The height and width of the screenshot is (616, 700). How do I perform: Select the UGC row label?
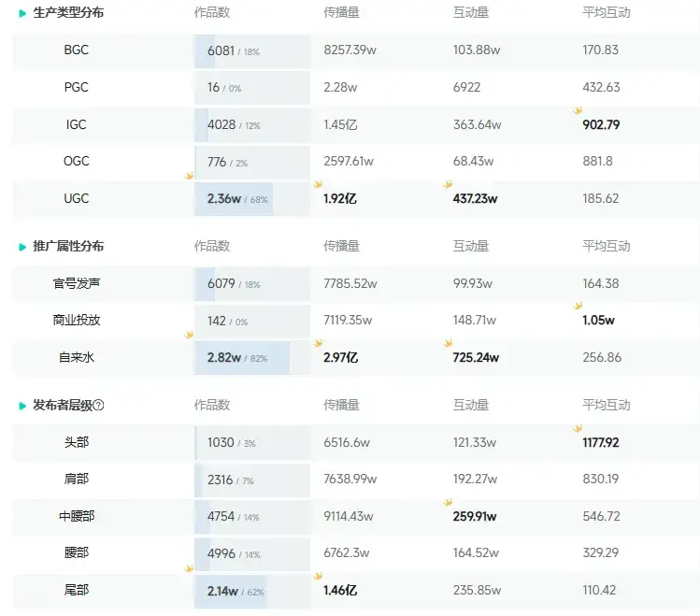pyautogui.click(x=77, y=199)
